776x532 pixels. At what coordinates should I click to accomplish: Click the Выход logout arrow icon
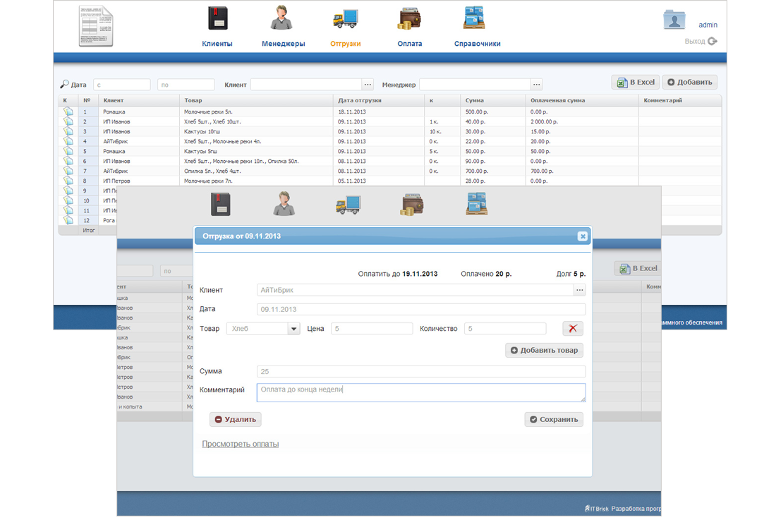tap(713, 41)
